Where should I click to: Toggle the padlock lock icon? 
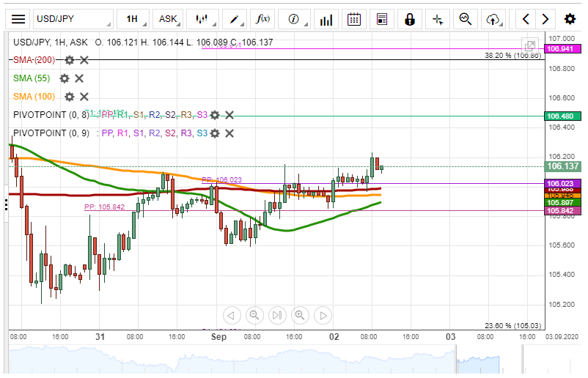pyautogui.click(x=410, y=19)
